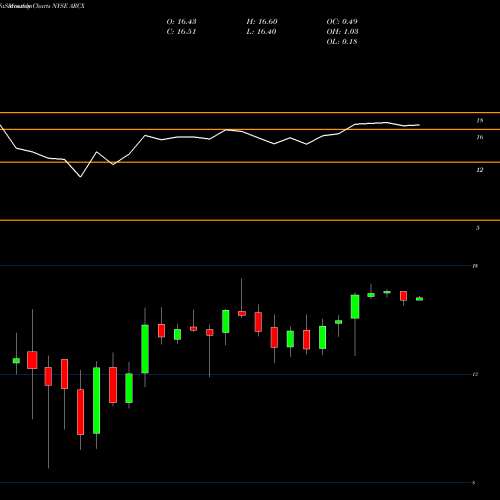The height and width of the screenshot is (500, 500).
Task: Click the endpoint of the white price line
Action: tap(419, 125)
